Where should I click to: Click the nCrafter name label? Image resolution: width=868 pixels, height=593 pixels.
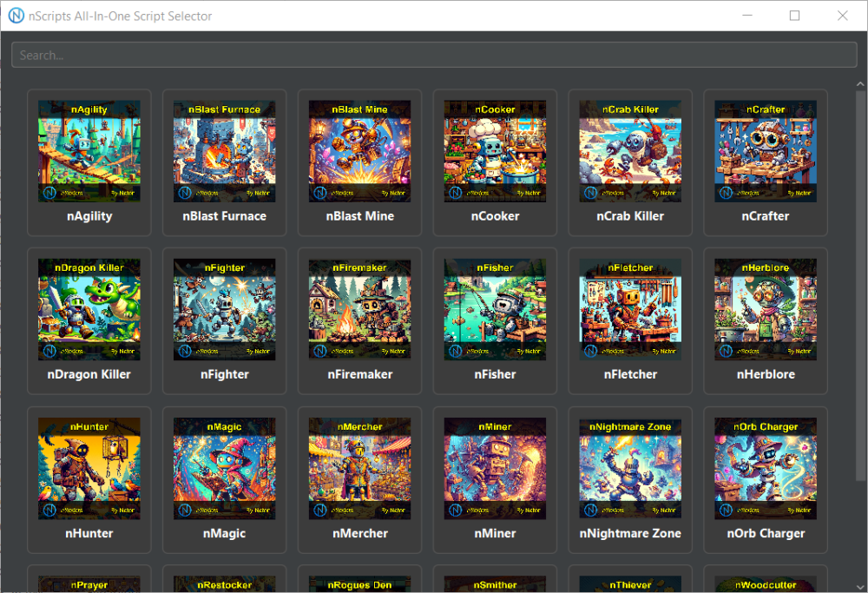[x=766, y=216]
